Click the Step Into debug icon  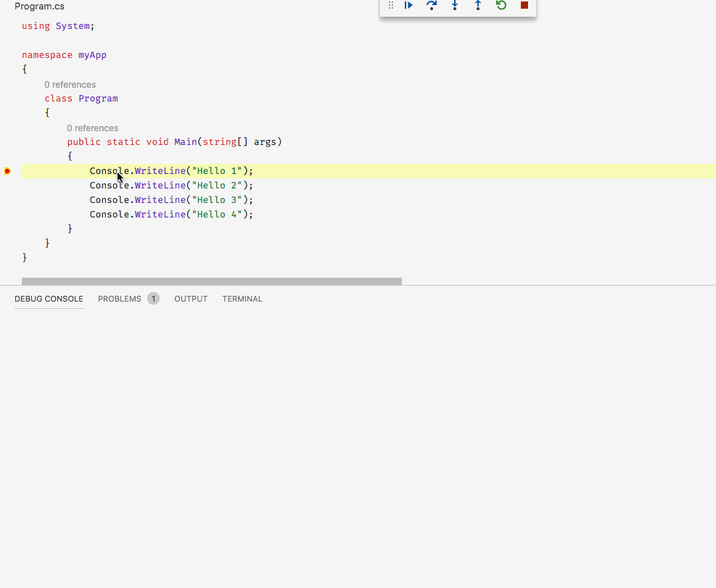455,6
